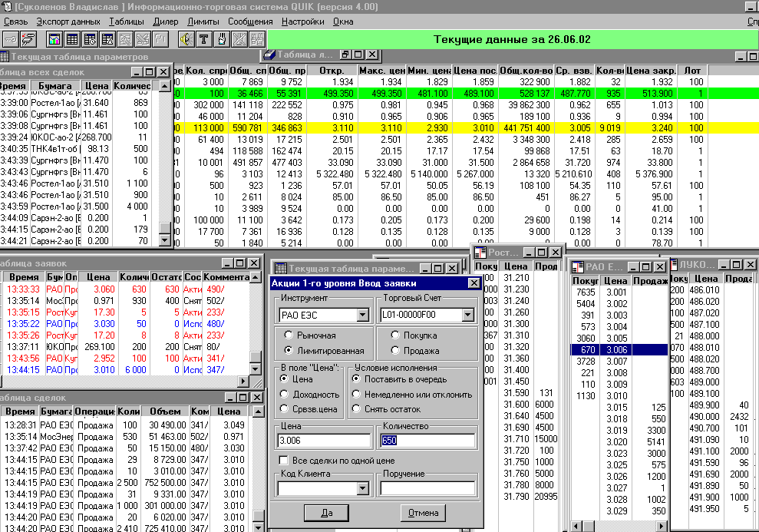The height and width of the screenshot is (532, 759).
Task: Click the 'ЛУКО...' quotes window icon
Action: click(674, 265)
